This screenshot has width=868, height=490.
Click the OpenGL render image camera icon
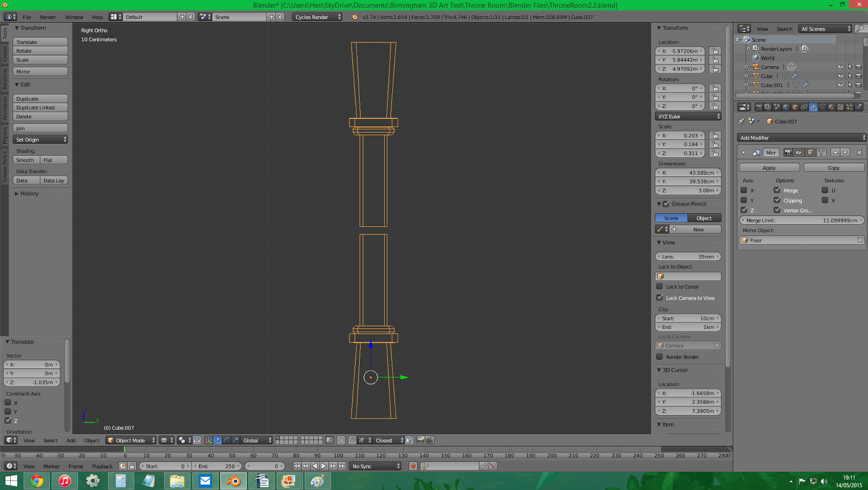click(420, 440)
